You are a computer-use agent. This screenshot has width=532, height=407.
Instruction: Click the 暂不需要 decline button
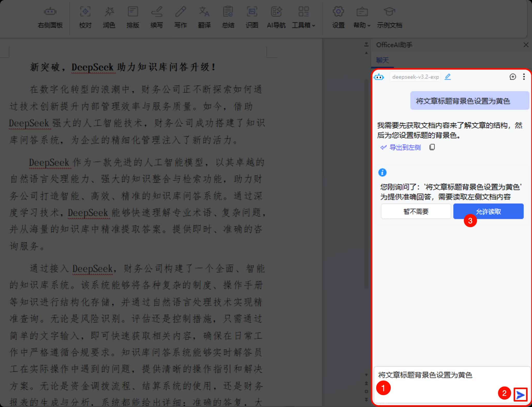pyautogui.click(x=416, y=211)
